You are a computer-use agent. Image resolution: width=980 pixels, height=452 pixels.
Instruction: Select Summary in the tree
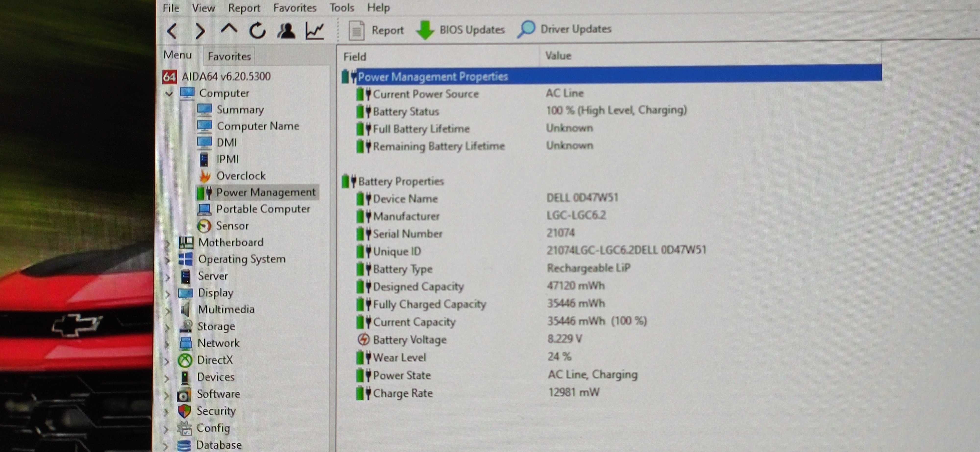click(x=240, y=110)
